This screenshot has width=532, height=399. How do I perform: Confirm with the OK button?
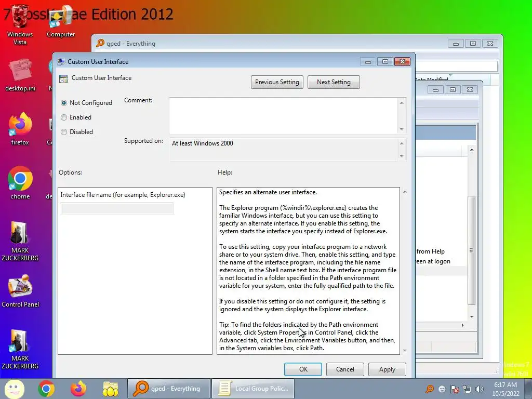(303, 369)
